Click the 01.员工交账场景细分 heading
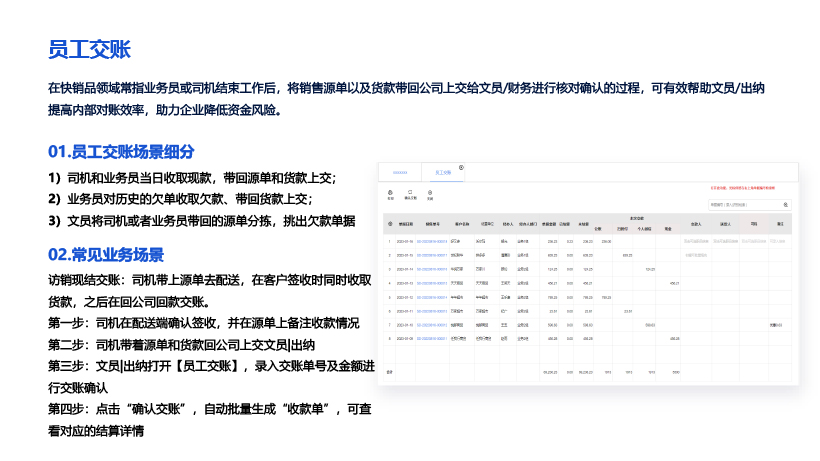 point(121,152)
